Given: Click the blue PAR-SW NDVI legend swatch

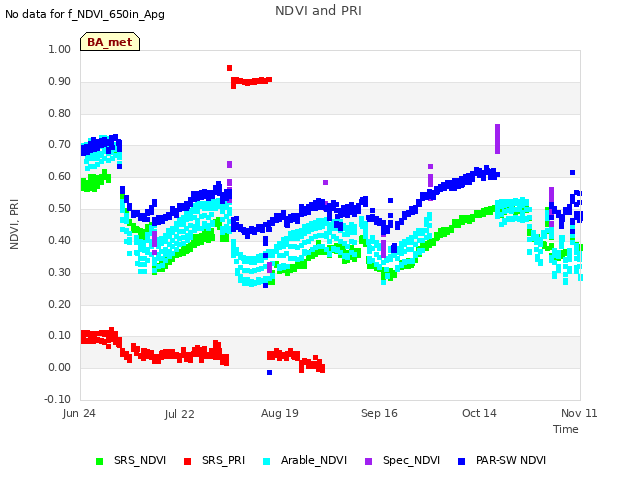Looking at the screenshot, I should [462, 461].
